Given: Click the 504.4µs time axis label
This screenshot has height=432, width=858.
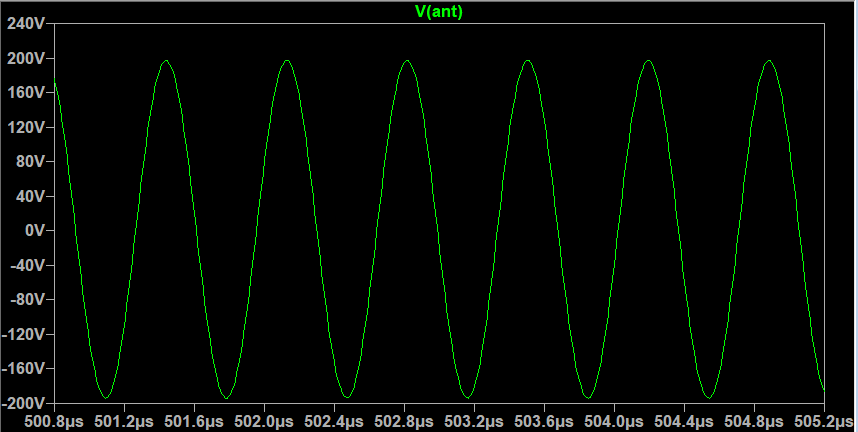Looking at the screenshot, I should click(x=685, y=422).
